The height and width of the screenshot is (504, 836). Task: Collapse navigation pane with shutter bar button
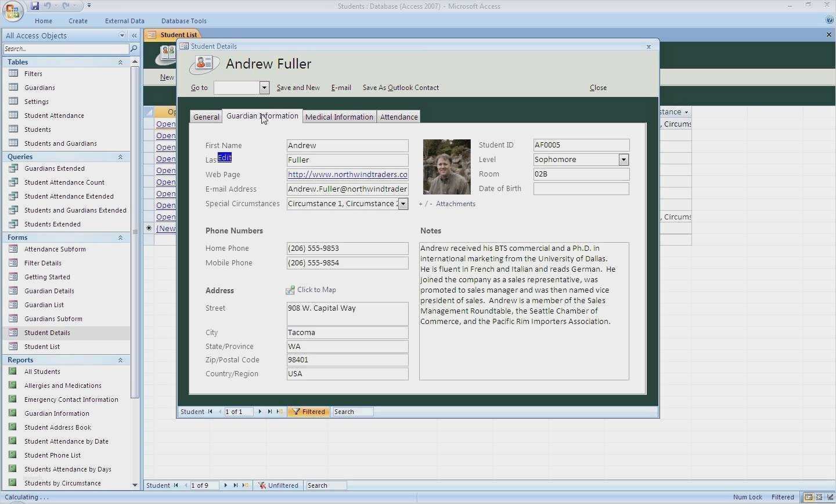(134, 35)
